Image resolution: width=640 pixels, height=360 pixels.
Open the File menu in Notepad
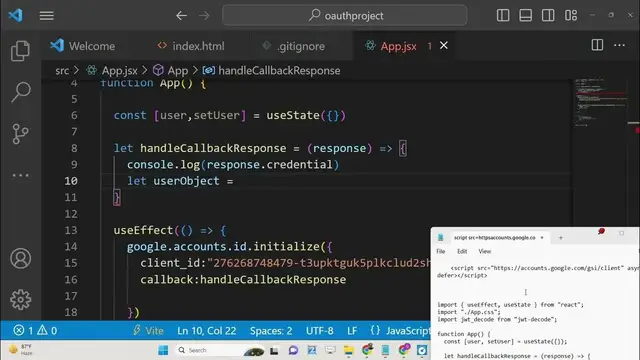[x=440, y=251]
